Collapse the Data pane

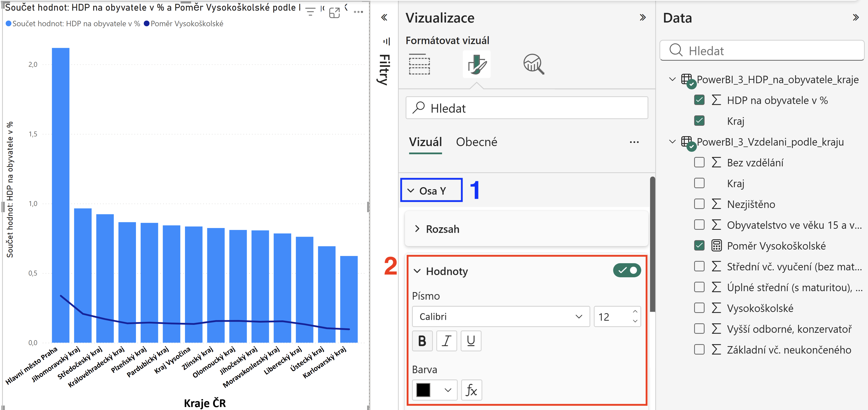point(856,18)
